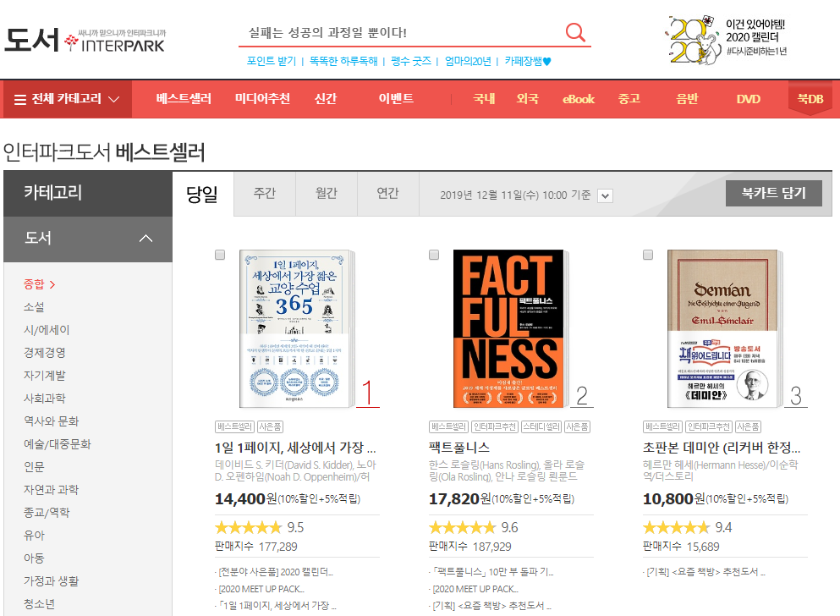Select the 예술/대중문화 category
This screenshot has width=840, height=616.
click(58, 444)
